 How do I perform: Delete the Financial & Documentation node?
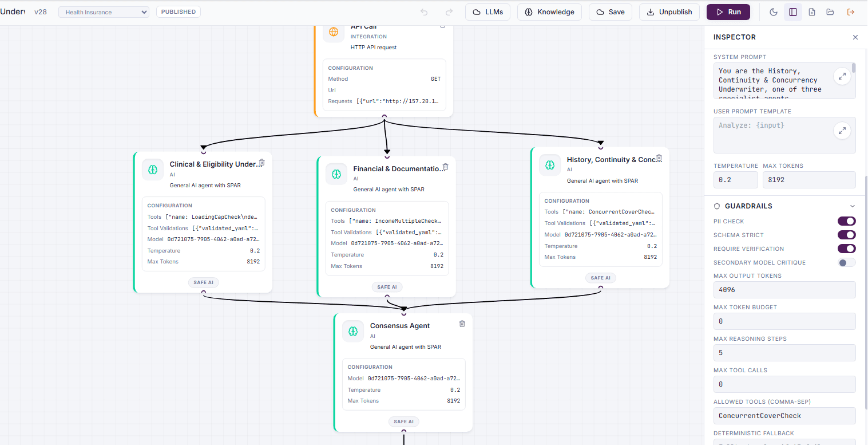tap(446, 167)
